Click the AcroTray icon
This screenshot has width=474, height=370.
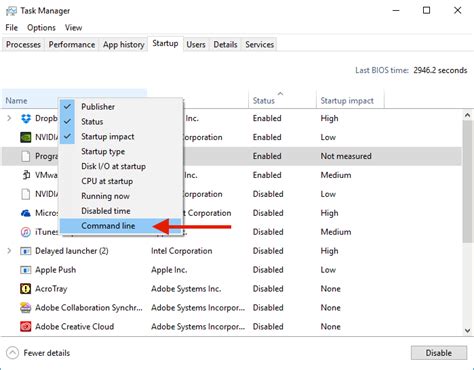26,289
